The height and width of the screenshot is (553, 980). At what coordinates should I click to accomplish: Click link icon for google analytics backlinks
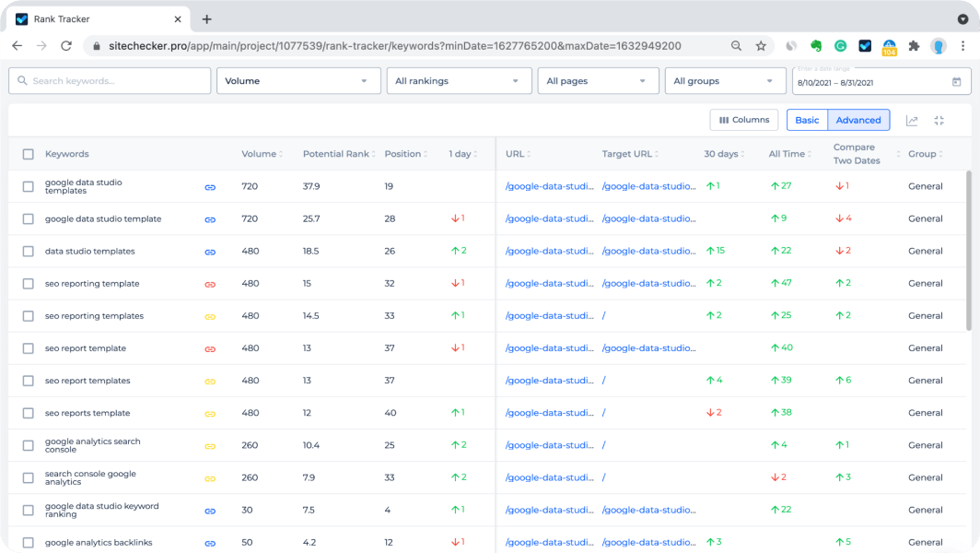tap(210, 543)
